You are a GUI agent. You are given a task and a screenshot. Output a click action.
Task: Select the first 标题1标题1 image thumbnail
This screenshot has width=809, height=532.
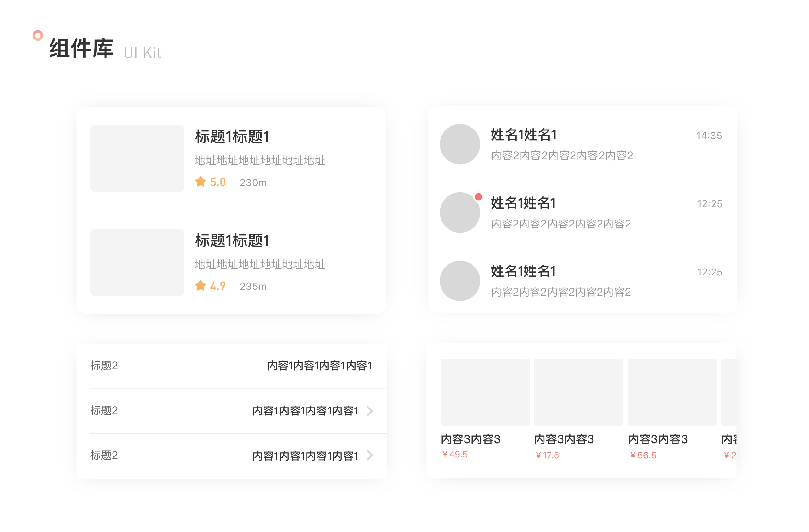point(137,158)
